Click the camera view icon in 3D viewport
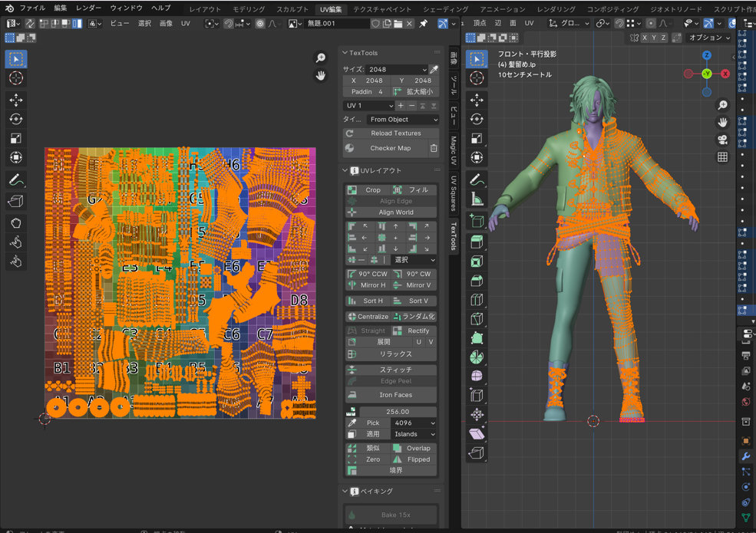Viewport: 756px width, 533px height. click(722, 140)
